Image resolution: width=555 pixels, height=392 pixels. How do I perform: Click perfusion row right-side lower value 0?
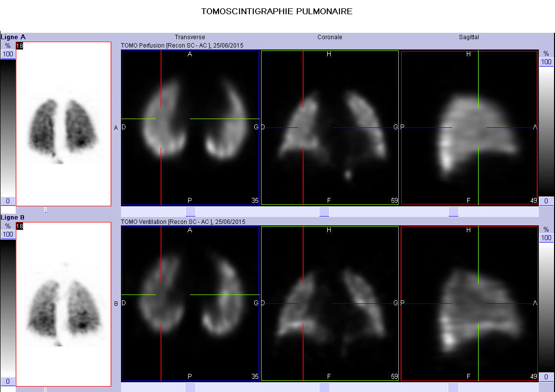[546, 201]
